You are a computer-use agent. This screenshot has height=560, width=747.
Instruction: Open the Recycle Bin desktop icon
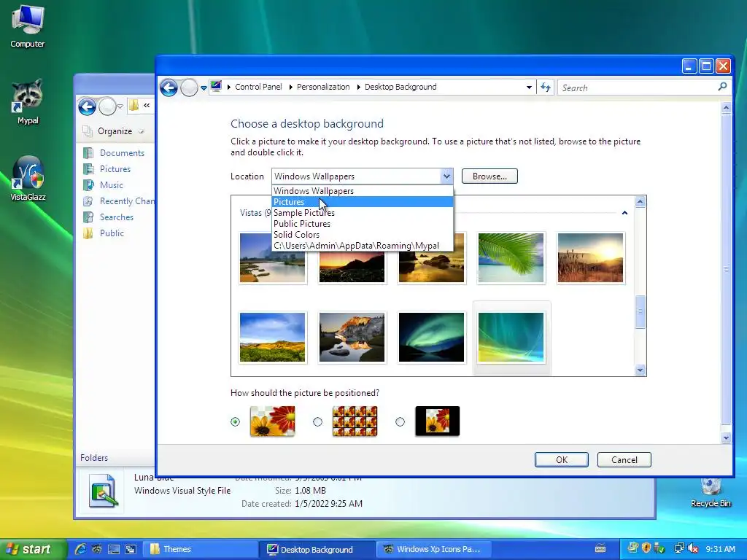[x=711, y=494]
